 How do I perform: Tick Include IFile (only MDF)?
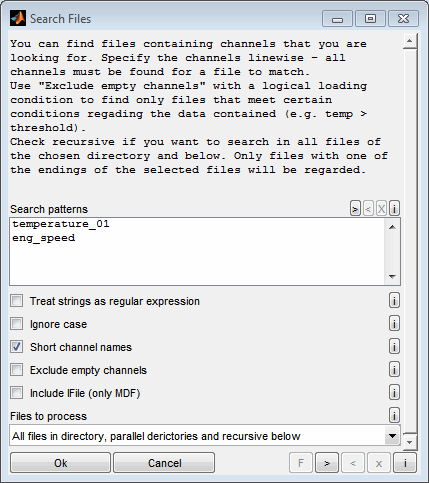click(x=17, y=393)
